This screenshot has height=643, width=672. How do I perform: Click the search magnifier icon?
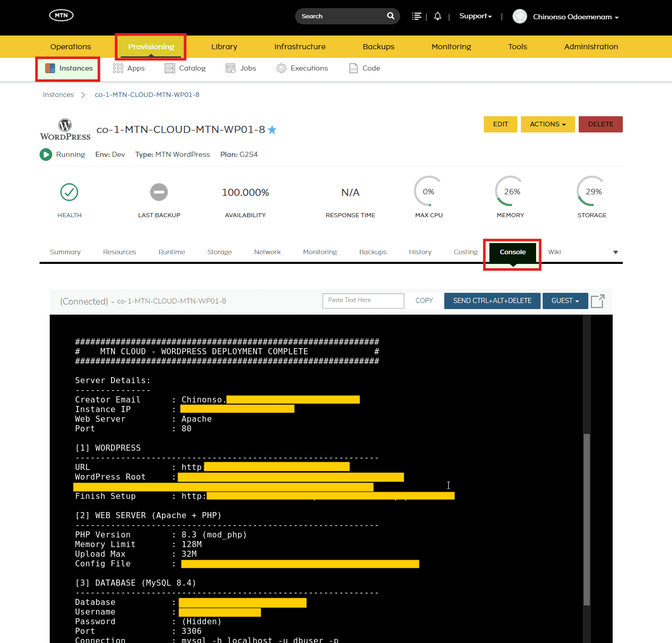tap(391, 16)
